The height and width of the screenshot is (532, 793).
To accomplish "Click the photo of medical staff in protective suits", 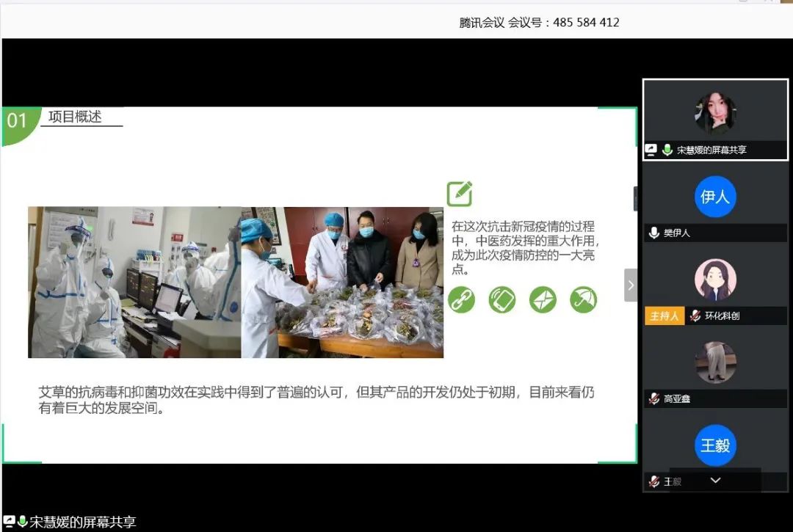I will (134, 283).
